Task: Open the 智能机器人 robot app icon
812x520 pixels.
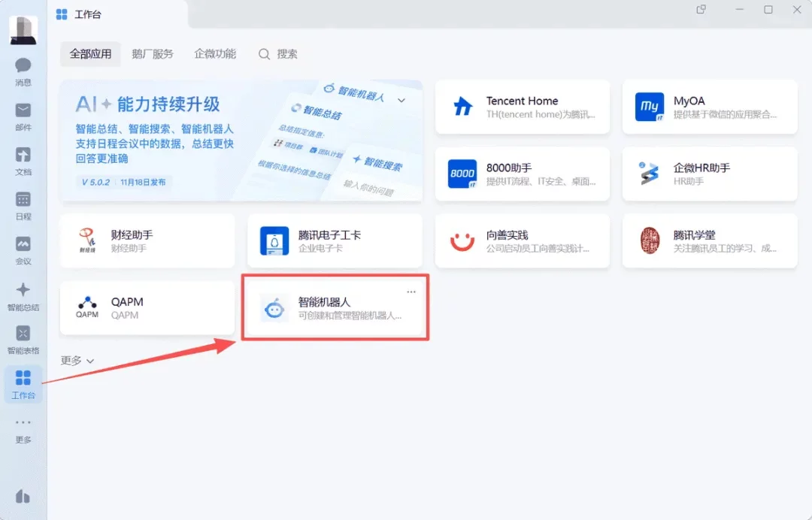Action: pyautogui.click(x=274, y=308)
